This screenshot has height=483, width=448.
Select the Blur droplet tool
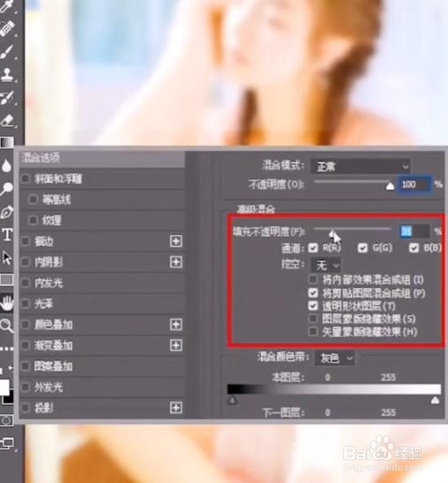7,166
